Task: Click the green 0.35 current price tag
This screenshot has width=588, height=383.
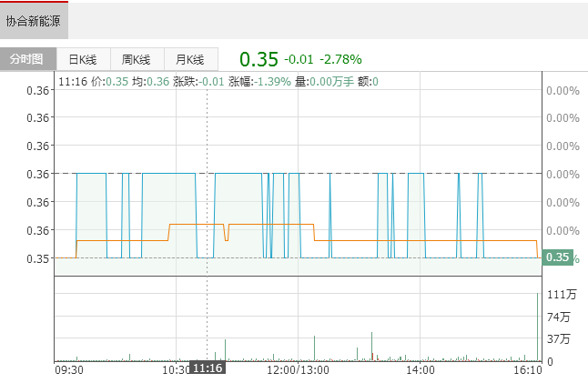Action: click(x=556, y=257)
